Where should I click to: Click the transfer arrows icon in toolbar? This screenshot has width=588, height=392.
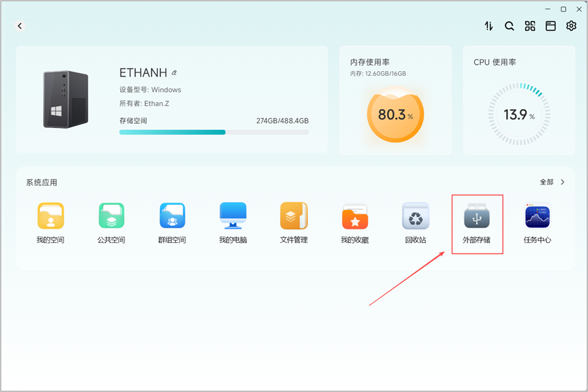489,26
